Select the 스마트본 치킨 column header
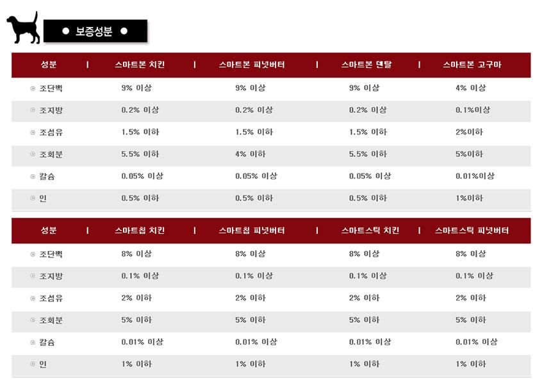This screenshot has height=392, width=551. point(140,65)
